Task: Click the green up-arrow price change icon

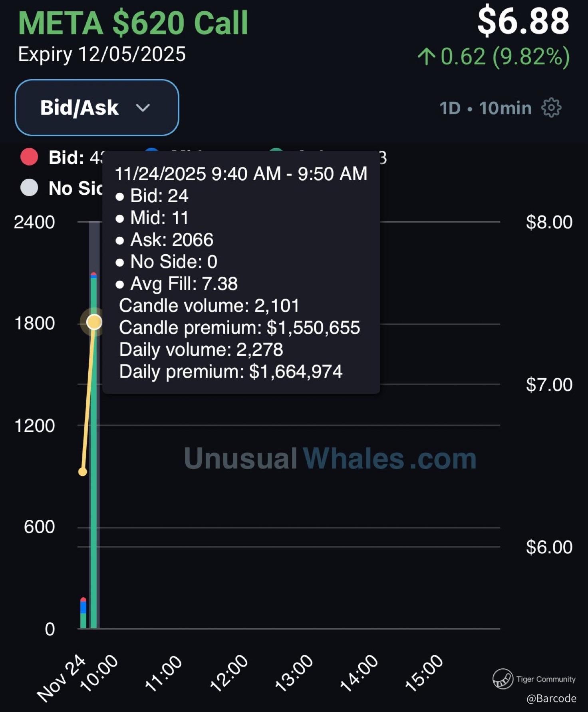Action: tap(426, 56)
